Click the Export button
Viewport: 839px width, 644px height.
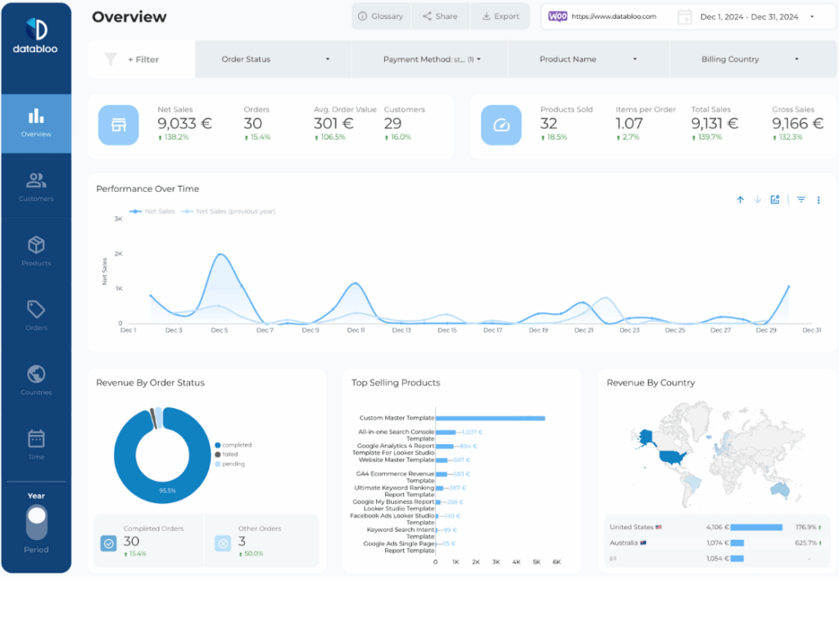click(500, 16)
